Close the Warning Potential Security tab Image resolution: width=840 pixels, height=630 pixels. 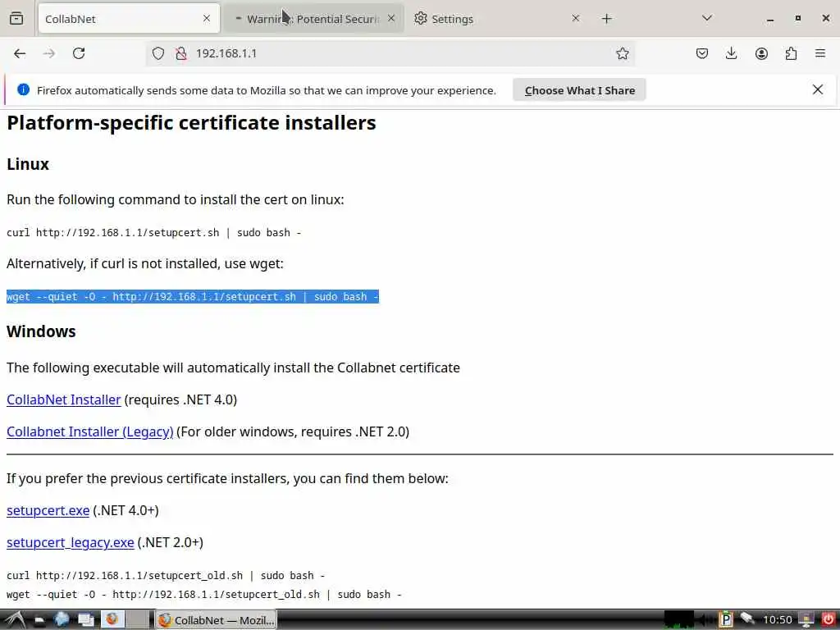[391, 19]
